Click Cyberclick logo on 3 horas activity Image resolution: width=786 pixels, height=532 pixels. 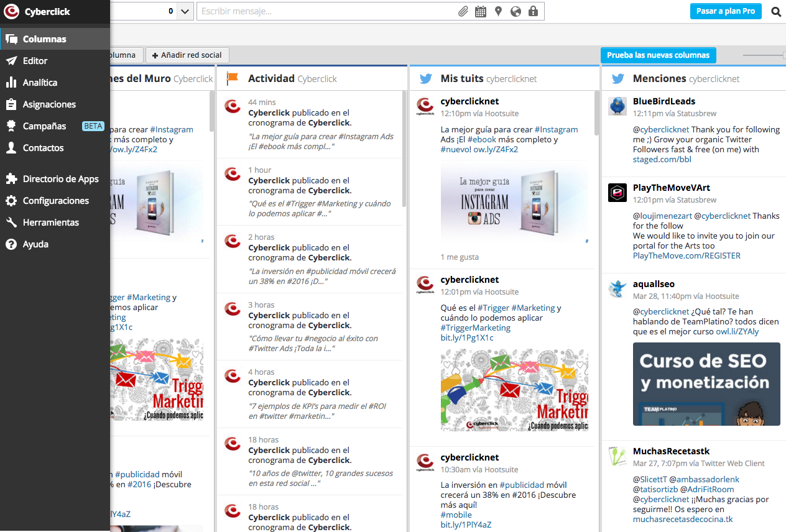233,308
